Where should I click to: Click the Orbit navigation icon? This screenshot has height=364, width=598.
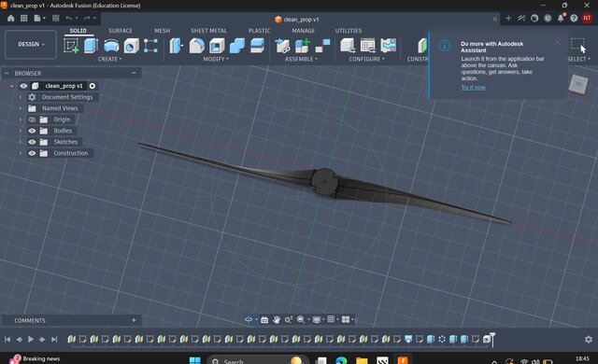249,319
